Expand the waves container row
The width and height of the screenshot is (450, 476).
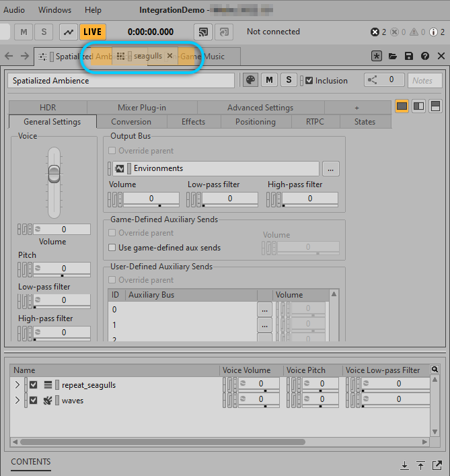pos(17,400)
